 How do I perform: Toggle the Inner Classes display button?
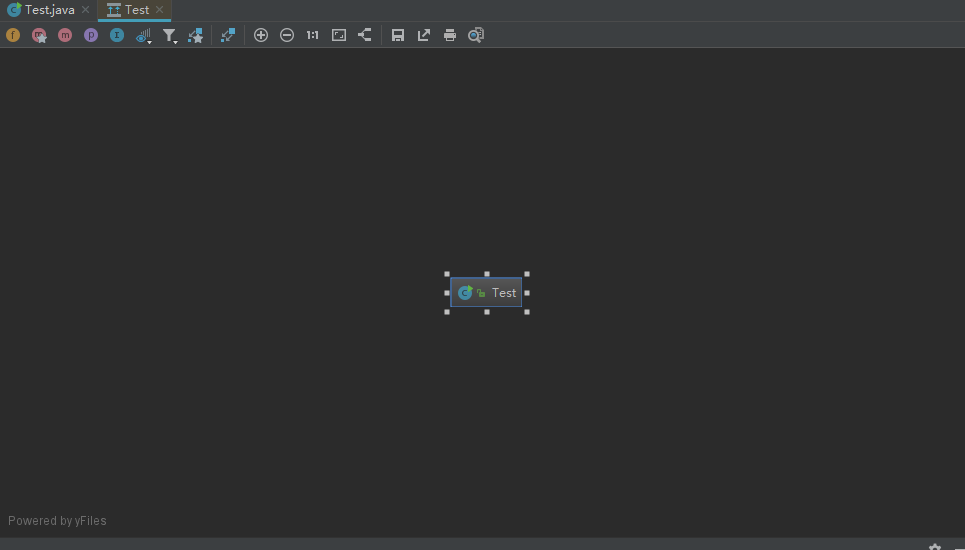tap(116, 35)
